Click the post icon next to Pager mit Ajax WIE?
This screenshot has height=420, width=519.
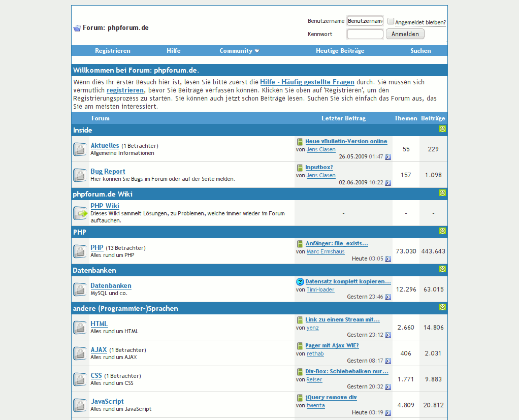point(300,346)
